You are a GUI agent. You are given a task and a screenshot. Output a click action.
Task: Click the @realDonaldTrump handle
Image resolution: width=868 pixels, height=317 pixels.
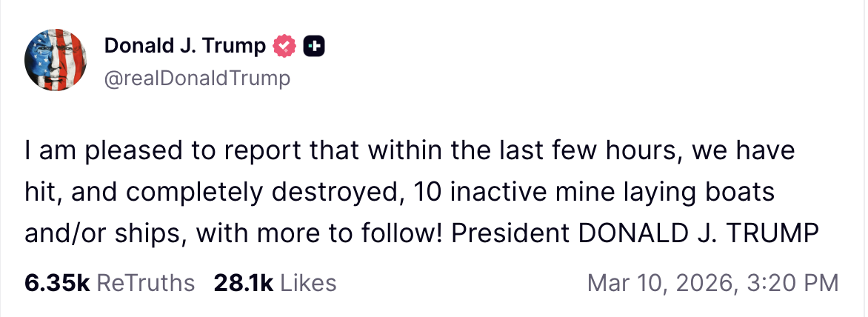[x=197, y=78]
